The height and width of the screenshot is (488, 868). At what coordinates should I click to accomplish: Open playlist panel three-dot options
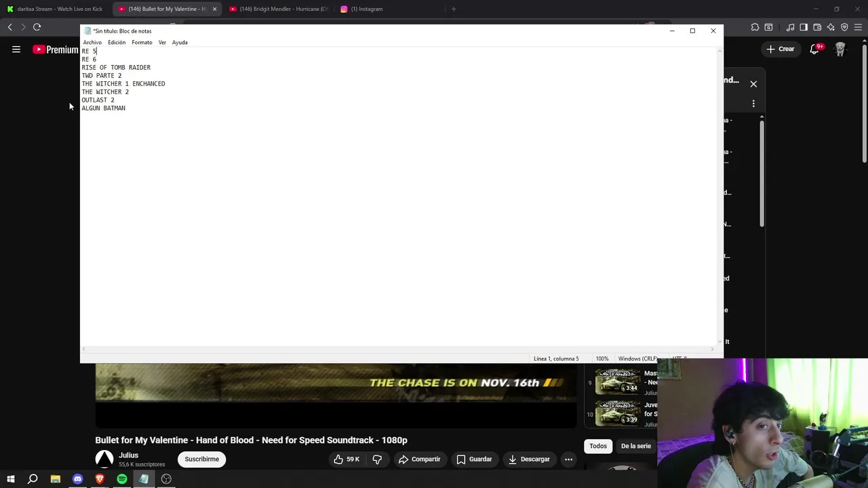[x=753, y=104]
